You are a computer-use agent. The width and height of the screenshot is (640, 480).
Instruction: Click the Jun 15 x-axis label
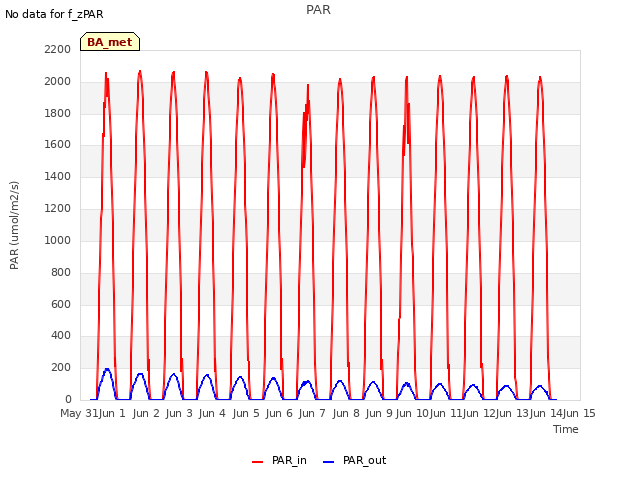tap(579, 413)
